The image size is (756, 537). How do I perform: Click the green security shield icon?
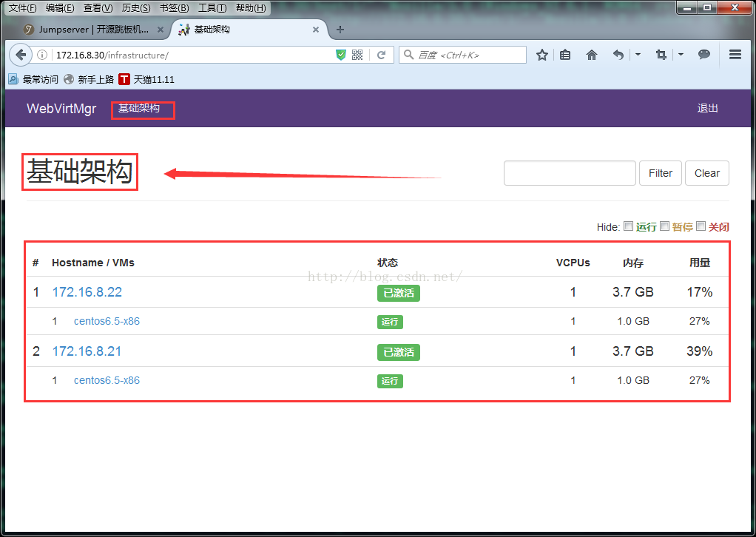(341, 55)
